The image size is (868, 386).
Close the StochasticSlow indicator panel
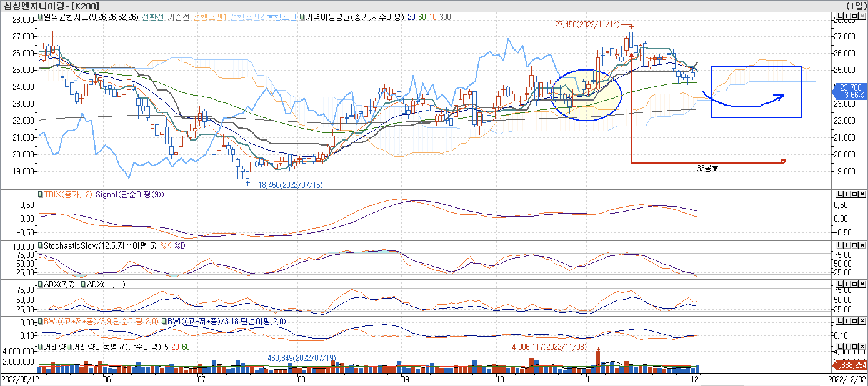862,245
